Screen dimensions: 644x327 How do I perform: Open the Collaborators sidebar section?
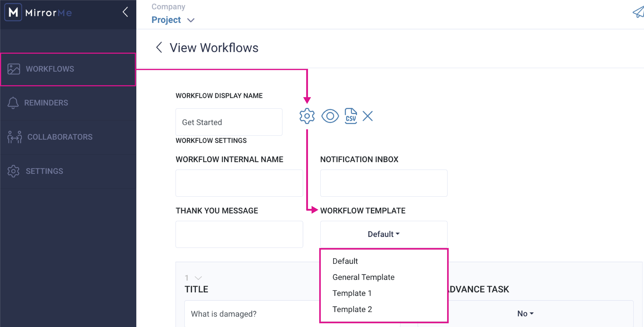coord(68,137)
